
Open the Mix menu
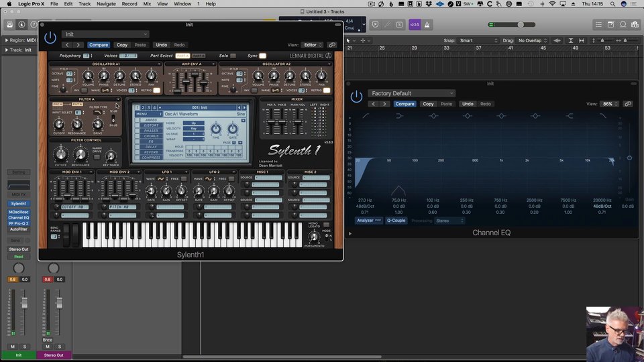(147, 4)
